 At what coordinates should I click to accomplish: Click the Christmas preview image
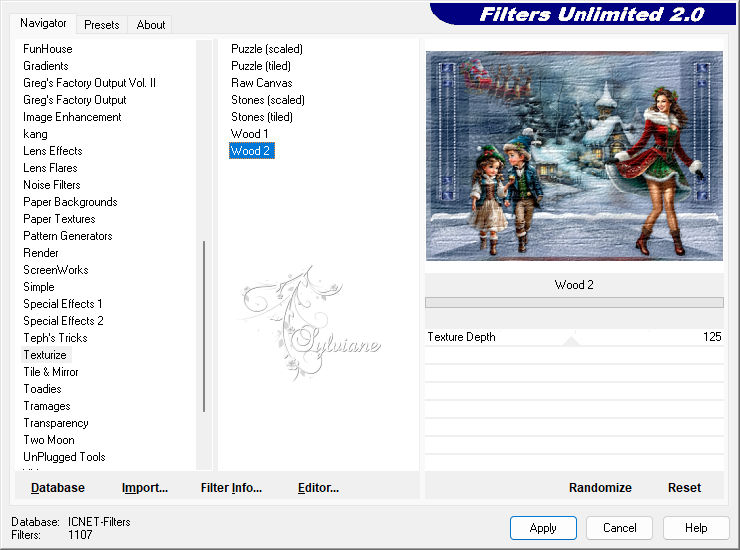tap(574, 156)
